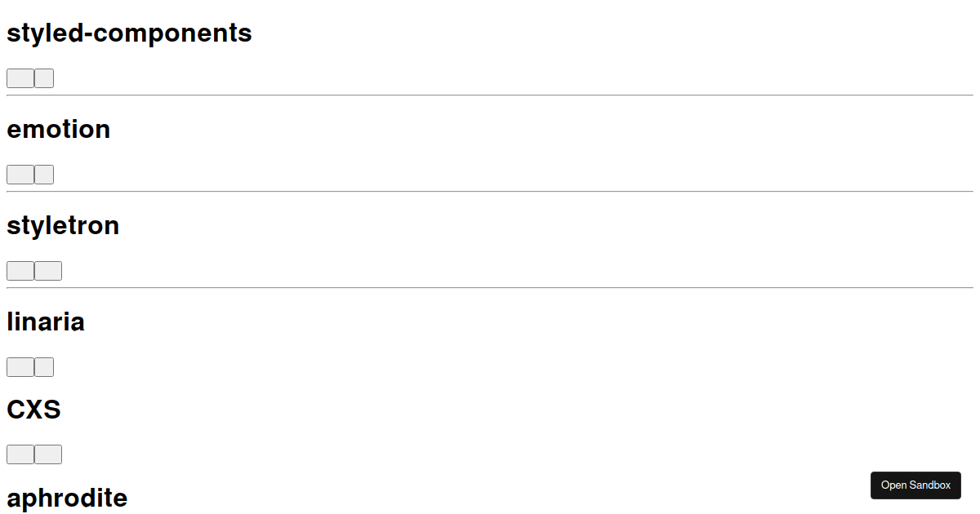Click the aphrodite heading text
The height and width of the screenshot is (514, 980).
coord(67,498)
